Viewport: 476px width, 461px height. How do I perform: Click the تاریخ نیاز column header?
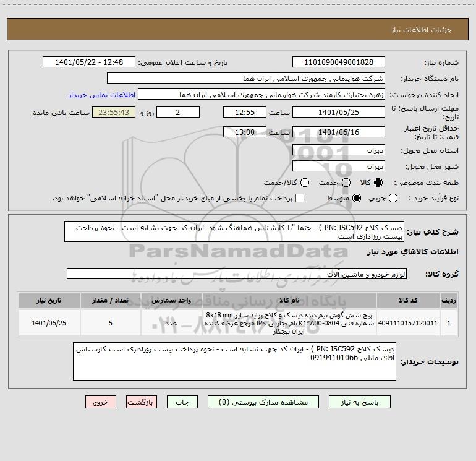pos(49,300)
